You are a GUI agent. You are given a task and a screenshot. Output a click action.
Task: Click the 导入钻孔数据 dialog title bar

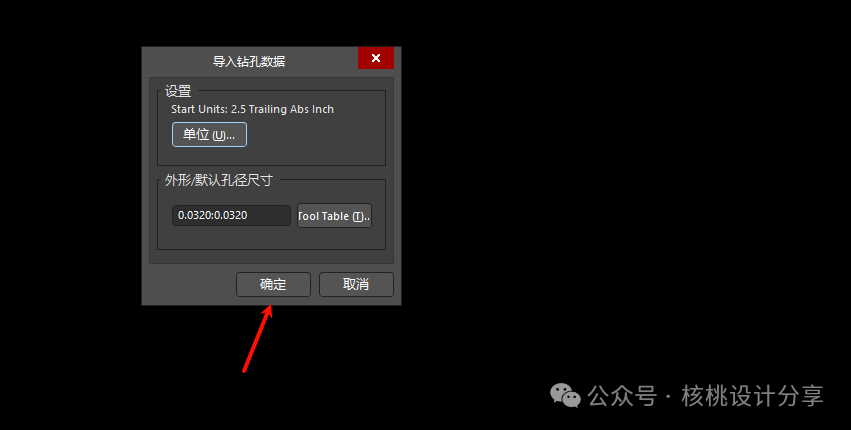(249, 61)
